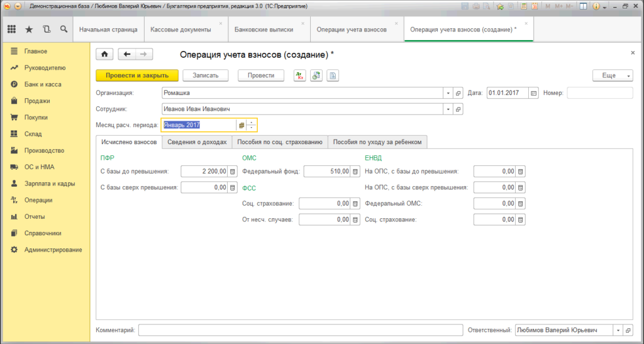Open the Еще dropdown menu
This screenshot has height=344, width=644.
pyautogui.click(x=613, y=75)
